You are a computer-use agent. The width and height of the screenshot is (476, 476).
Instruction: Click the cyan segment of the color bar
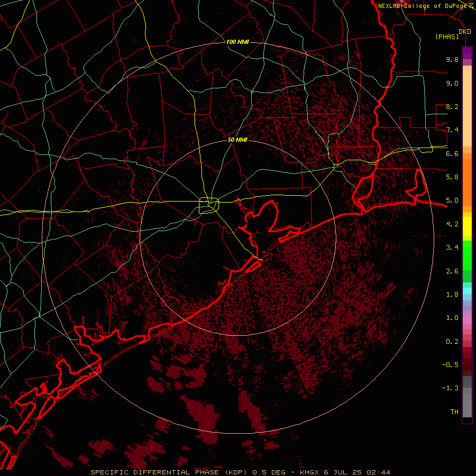pos(467,291)
